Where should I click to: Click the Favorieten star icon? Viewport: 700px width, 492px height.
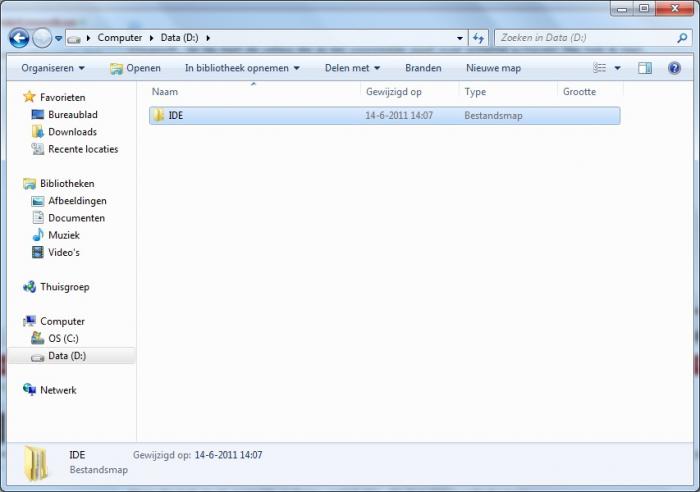pos(29,96)
